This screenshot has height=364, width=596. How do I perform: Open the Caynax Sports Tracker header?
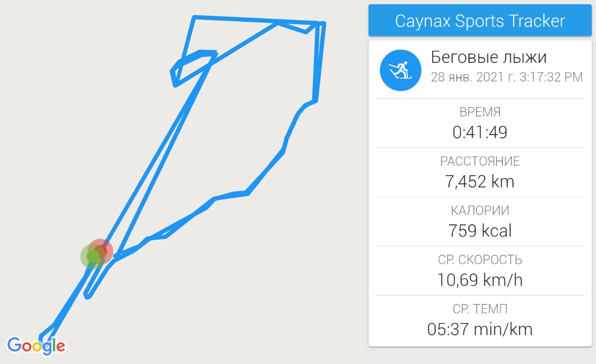pos(480,20)
